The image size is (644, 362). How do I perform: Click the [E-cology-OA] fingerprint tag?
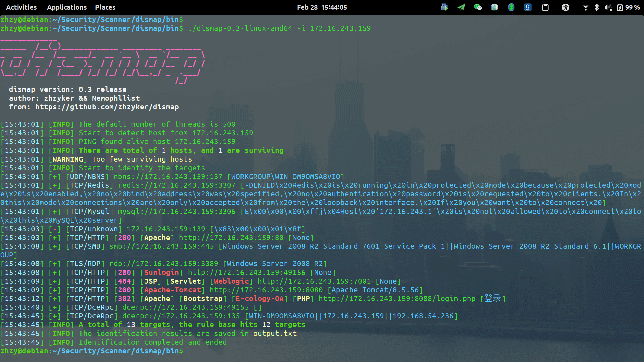(260, 298)
